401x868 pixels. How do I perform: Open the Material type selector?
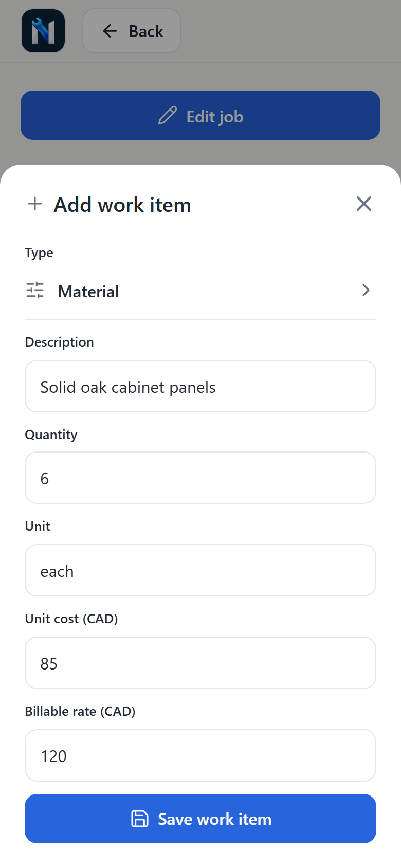pyautogui.click(x=200, y=291)
